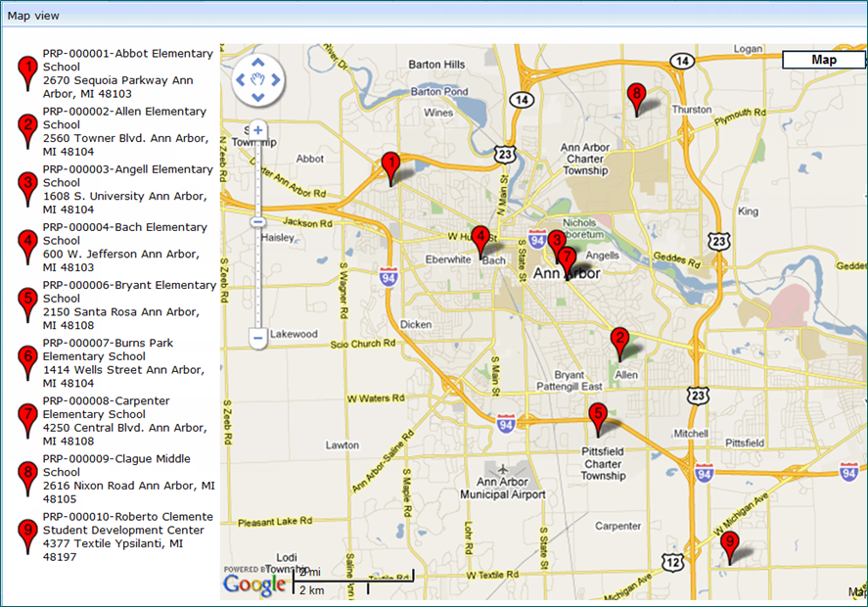Click list pin 3 beside Angell Elementary
This screenshot has height=607, width=868.
click(27, 189)
